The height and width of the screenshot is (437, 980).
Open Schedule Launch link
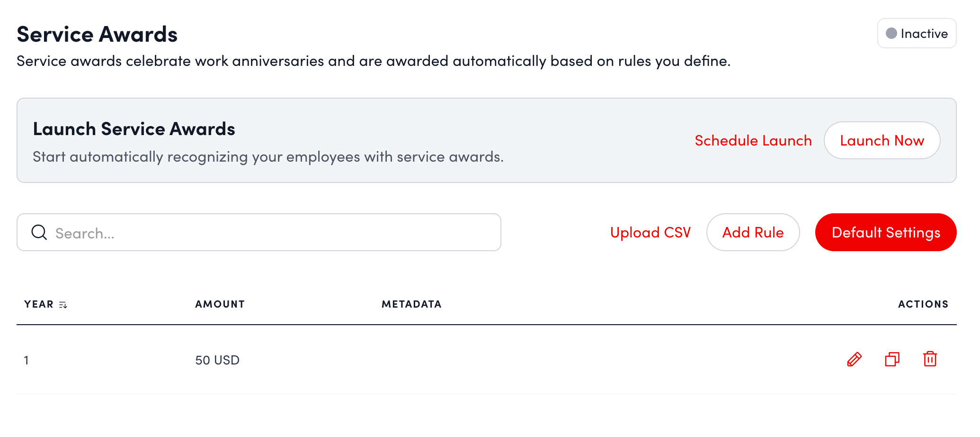[753, 141]
